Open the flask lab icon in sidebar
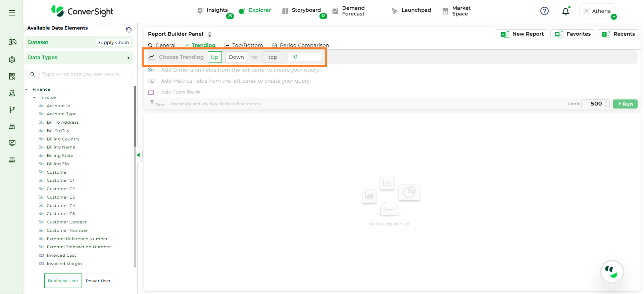The image size is (644, 294). (12, 93)
